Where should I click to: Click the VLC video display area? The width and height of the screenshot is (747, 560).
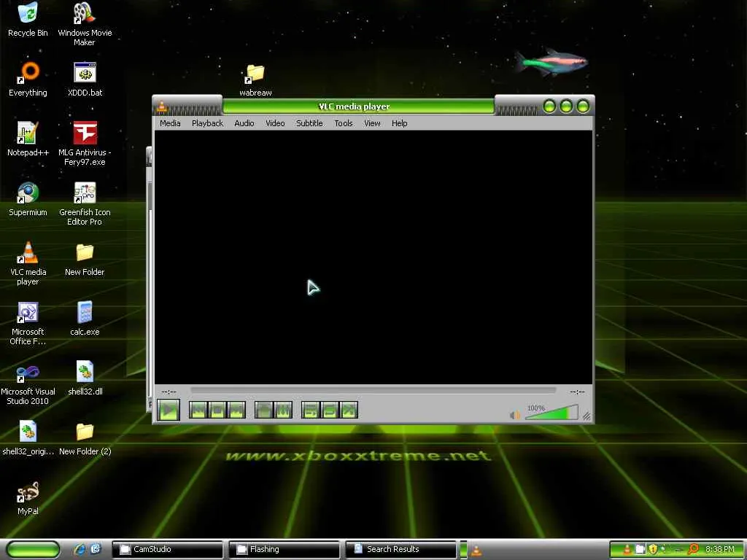click(373, 257)
